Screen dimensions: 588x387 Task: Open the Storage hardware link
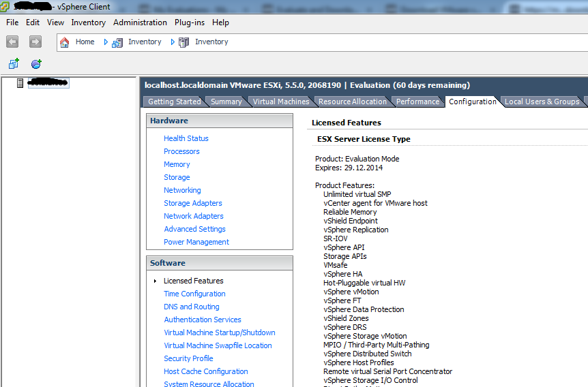click(177, 177)
